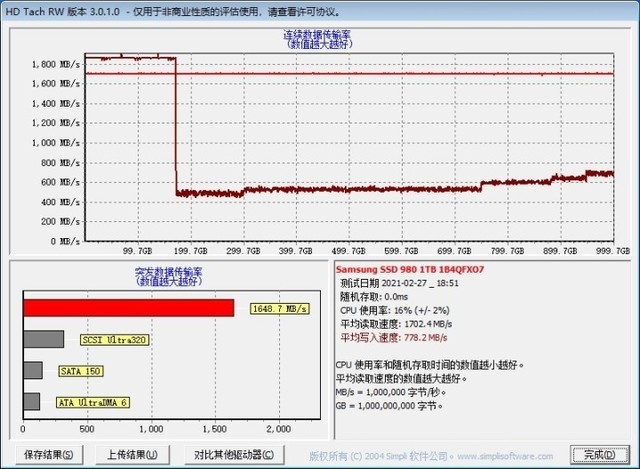Screen dimensions: 640x469
Task: Select the red 1648.7 MB/s burst bar
Action: click(129, 308)
